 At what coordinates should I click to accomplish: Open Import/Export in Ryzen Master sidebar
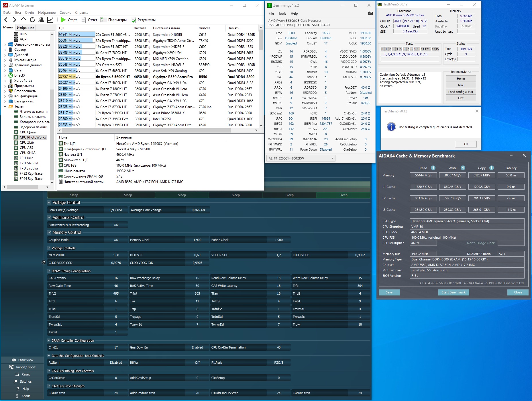coord(22,367)
